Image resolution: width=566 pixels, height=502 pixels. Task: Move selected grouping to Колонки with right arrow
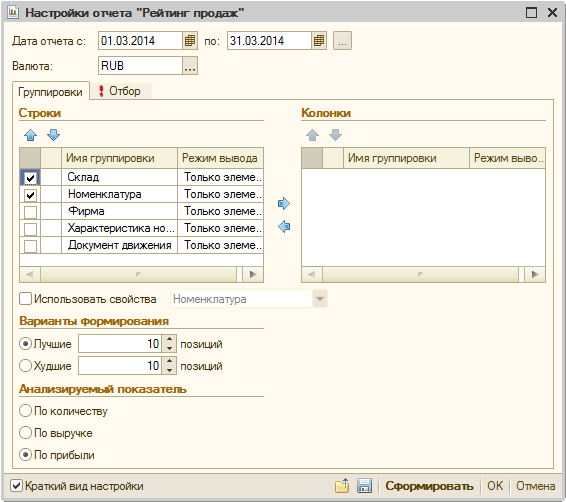pos(284,204)
